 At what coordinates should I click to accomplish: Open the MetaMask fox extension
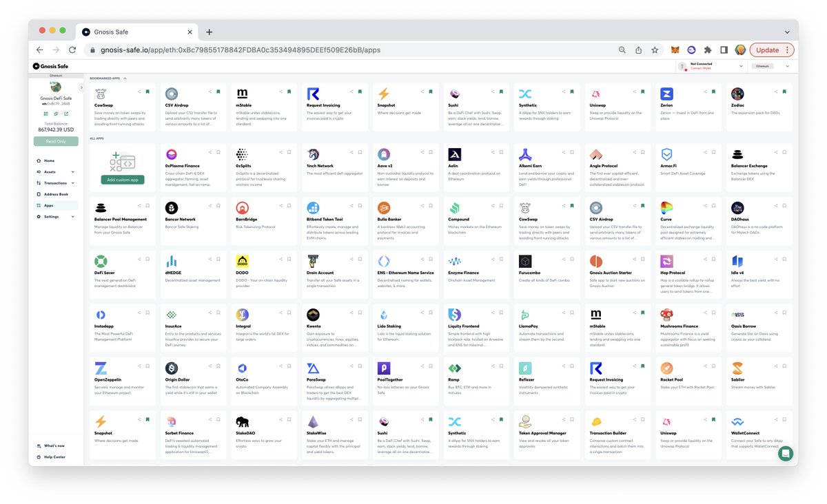pos(675,50)
